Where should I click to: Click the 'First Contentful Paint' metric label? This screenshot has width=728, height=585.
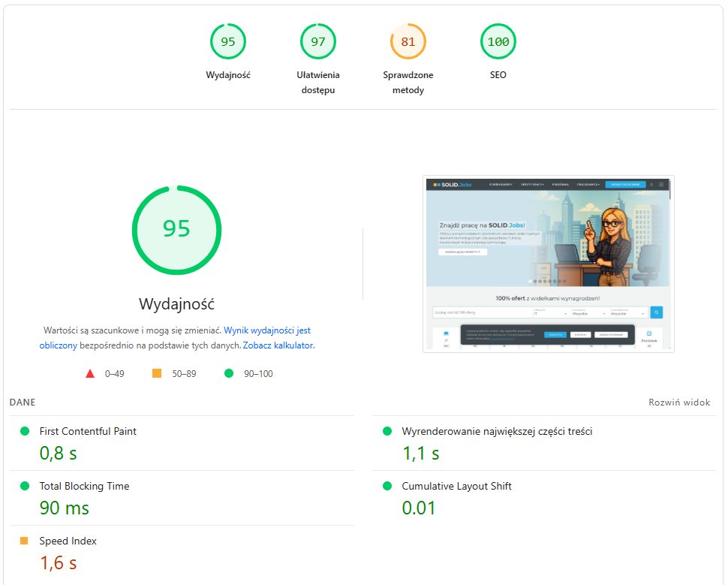(88, 431)
